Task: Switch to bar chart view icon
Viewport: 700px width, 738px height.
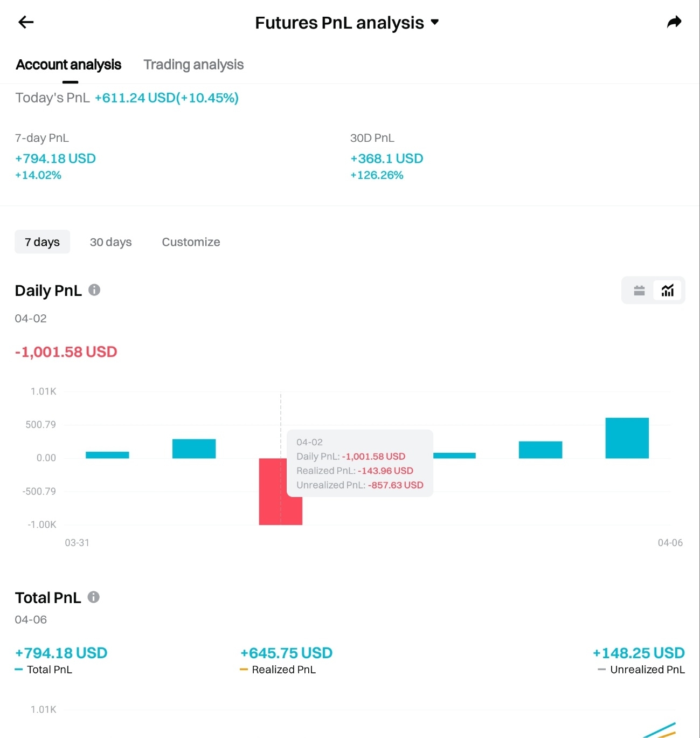Action: [x=668, y=291]
